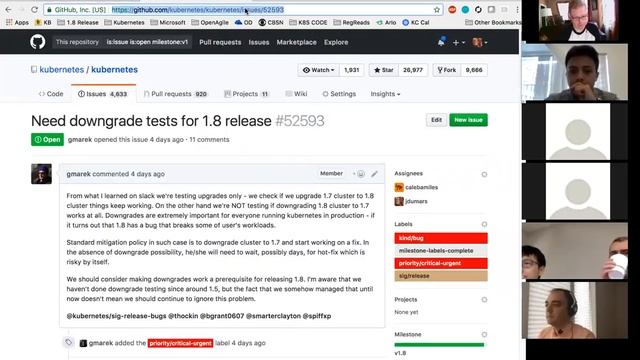Open the Projects sidebar gear
Screen dimensions: 640x360
pos(484,300)
